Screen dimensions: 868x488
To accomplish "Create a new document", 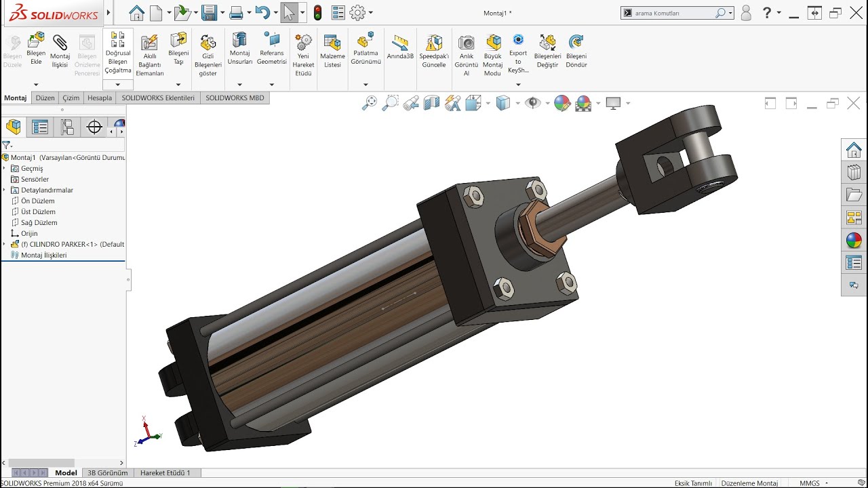I will pyautogui.click(x=156, y=12).
